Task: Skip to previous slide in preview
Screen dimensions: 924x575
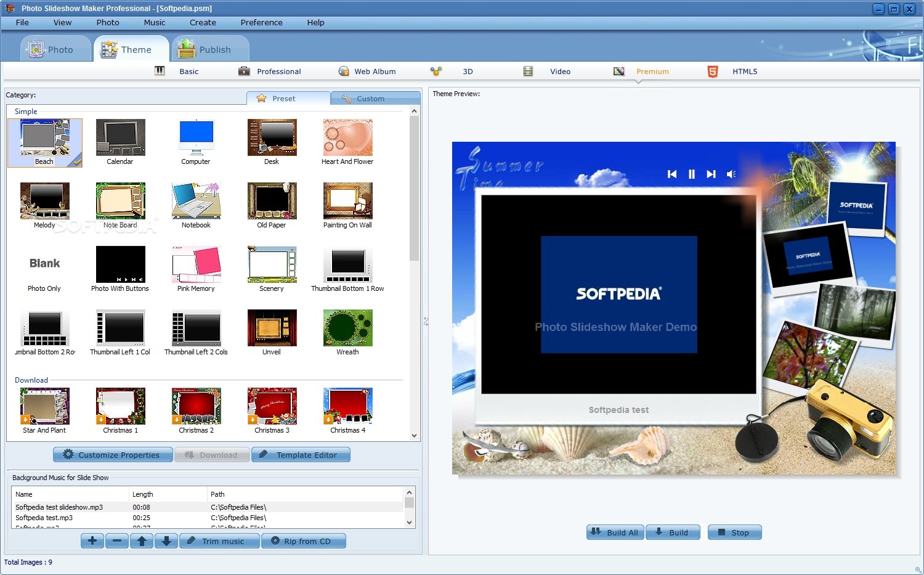Action: pyautogui.click(x=672, y=174)
